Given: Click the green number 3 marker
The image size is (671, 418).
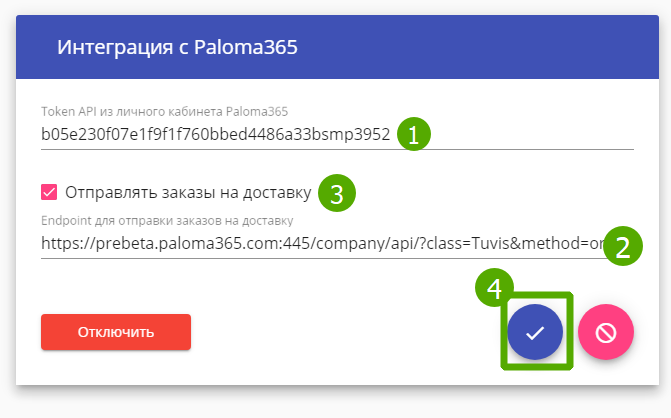Looking at the screenshot, I should (336, 193).
